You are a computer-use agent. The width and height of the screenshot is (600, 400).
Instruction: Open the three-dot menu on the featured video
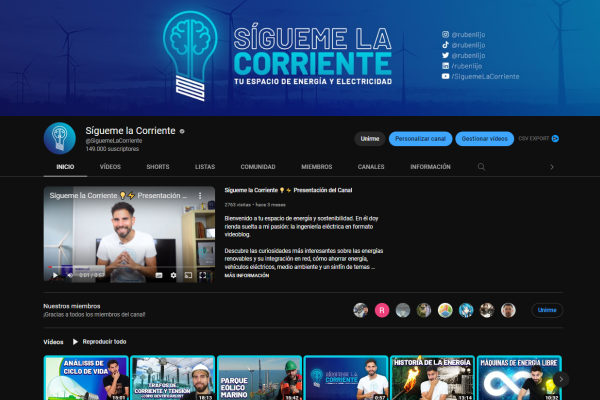point(200,196)
